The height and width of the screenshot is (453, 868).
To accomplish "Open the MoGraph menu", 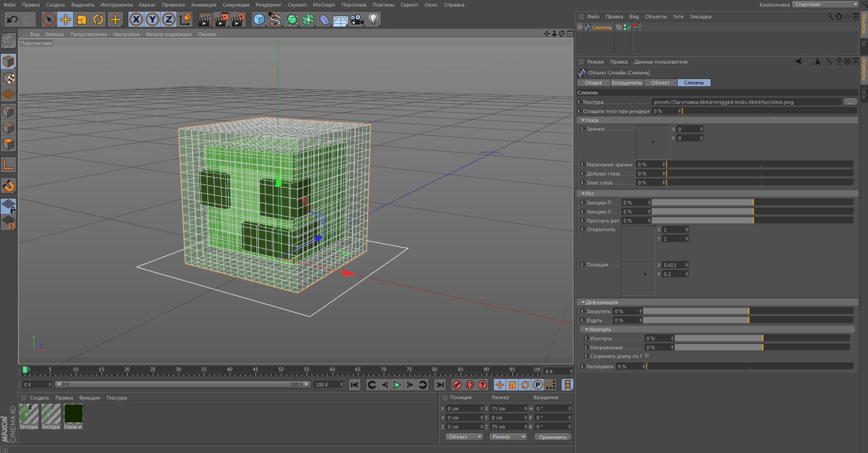I will click(x=324, y=5).
